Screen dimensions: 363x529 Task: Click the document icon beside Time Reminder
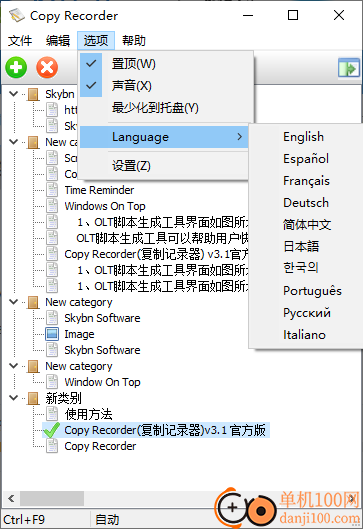[x=52, y=190]
